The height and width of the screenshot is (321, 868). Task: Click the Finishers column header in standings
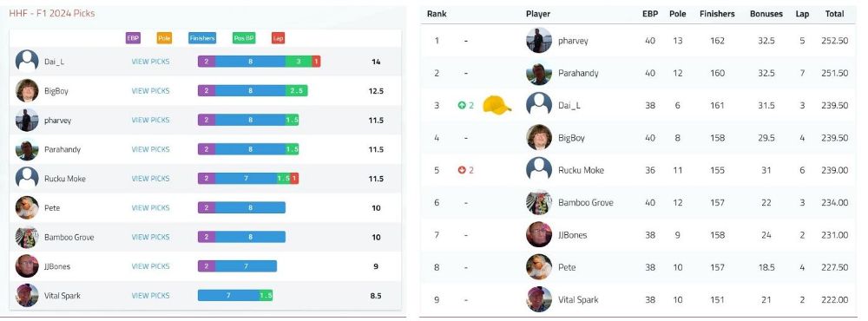(x=717, y=14)
